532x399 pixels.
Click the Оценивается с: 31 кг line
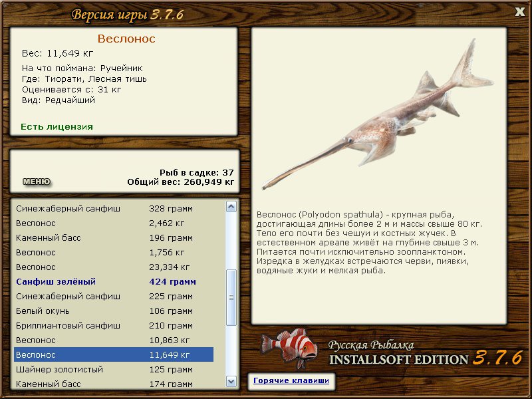click(71, 90)
